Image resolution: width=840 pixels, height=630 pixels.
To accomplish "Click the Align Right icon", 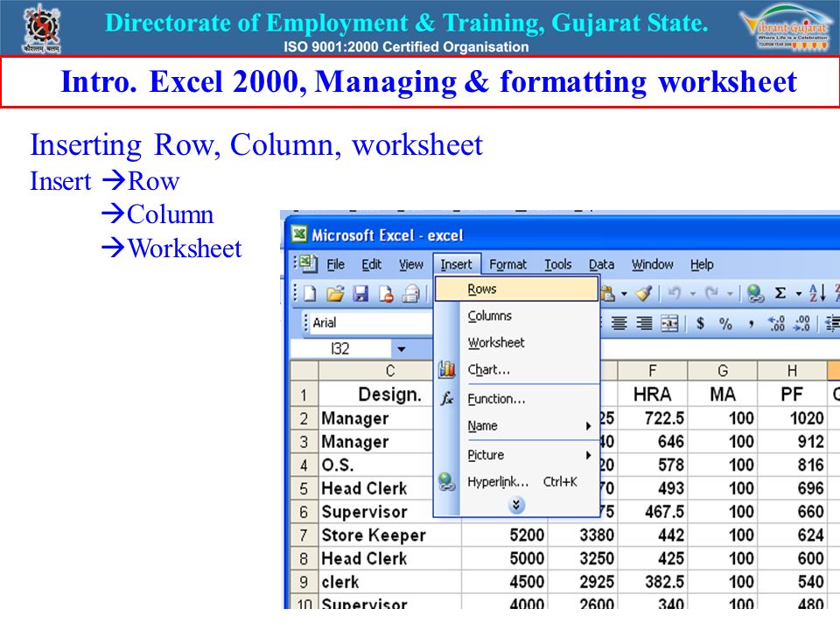I will click(645, 323).
